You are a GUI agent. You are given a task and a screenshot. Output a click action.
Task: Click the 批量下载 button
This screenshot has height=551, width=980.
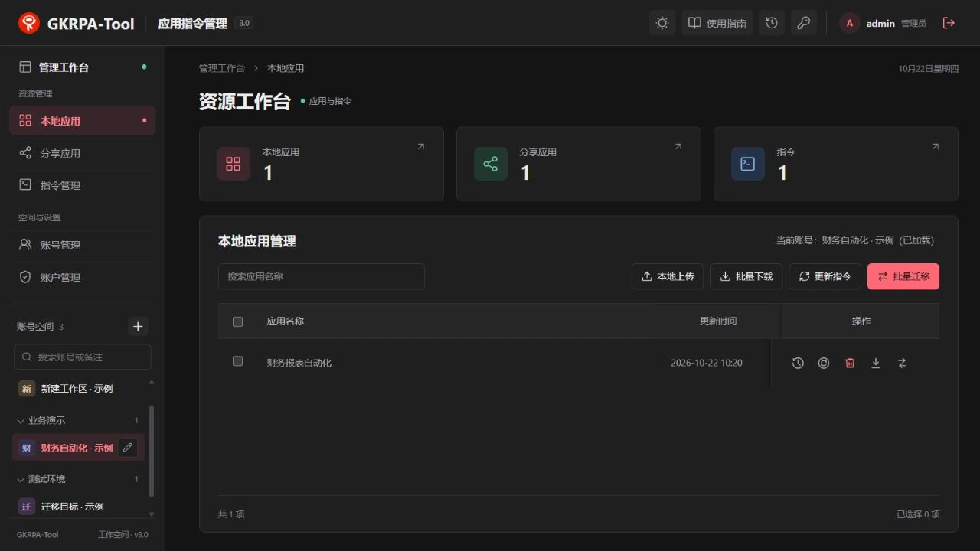tap(746, 276)
